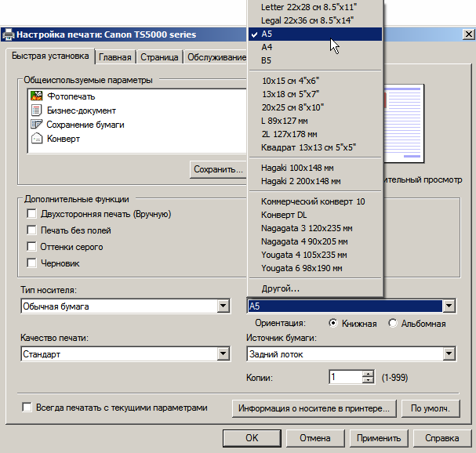Viewport: 476px width, 453px height.
Task: Select Nagagata 3 120x235 мм
Action: coord(315,228)
